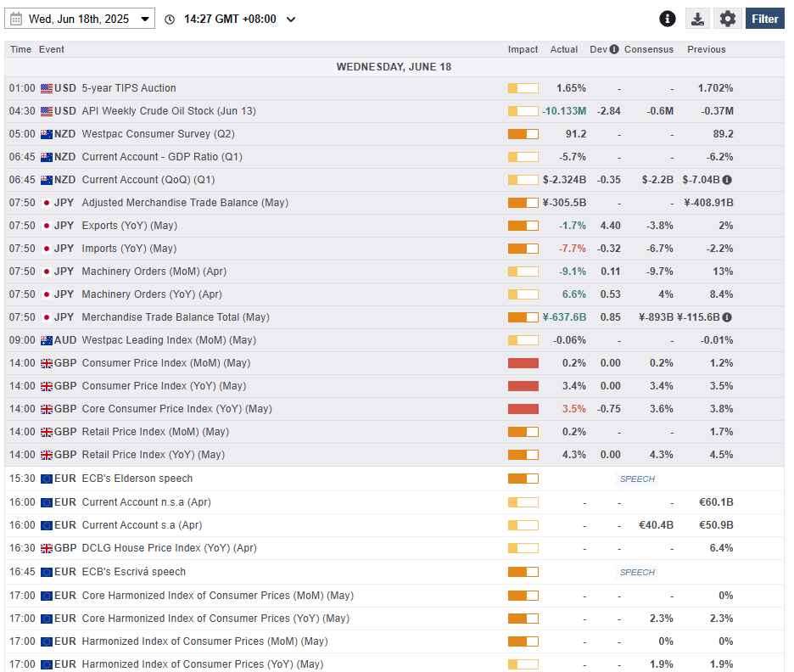The image size is (794, 672).
Task: Click the info icon next to $-7.04B
Action: [x=727, y=180]
